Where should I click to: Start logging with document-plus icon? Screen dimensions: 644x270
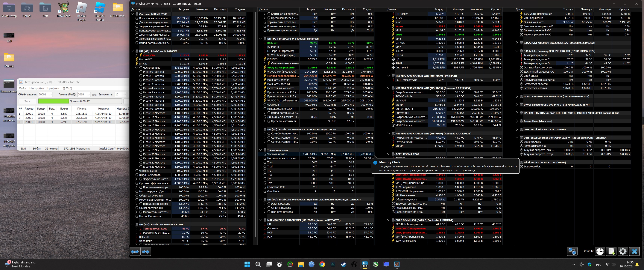click(x=611, y=251)
